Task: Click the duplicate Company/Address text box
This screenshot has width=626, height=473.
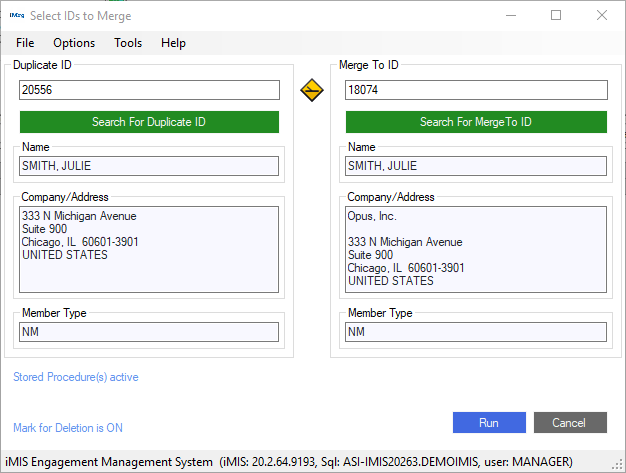Action: point(149,250)
